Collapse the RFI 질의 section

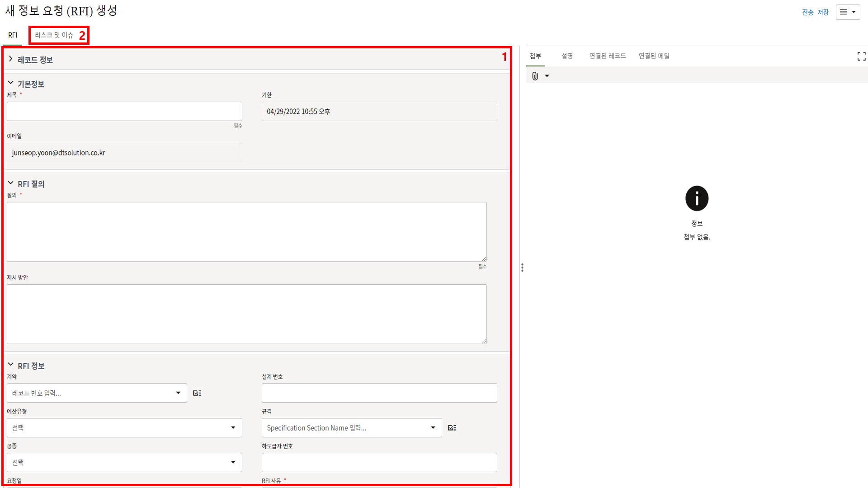(11, 183)
